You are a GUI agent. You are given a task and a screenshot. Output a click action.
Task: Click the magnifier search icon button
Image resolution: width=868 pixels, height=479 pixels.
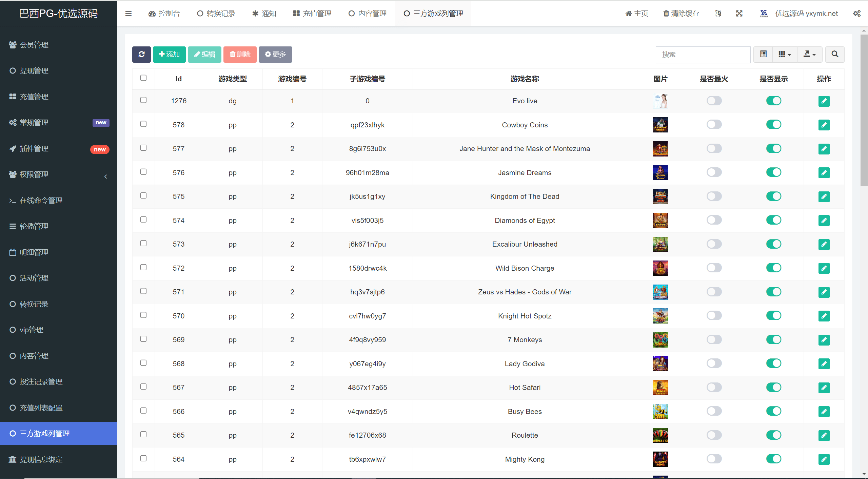tap(835, 54)
